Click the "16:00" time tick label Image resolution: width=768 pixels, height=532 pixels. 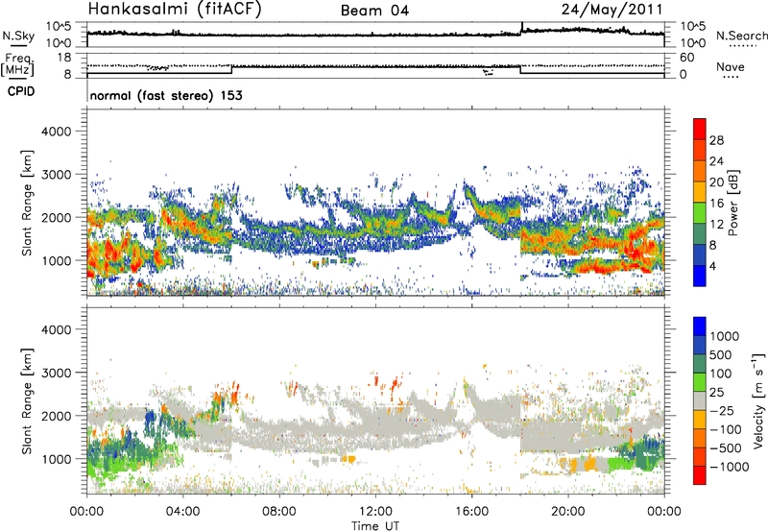click(471, 512)
